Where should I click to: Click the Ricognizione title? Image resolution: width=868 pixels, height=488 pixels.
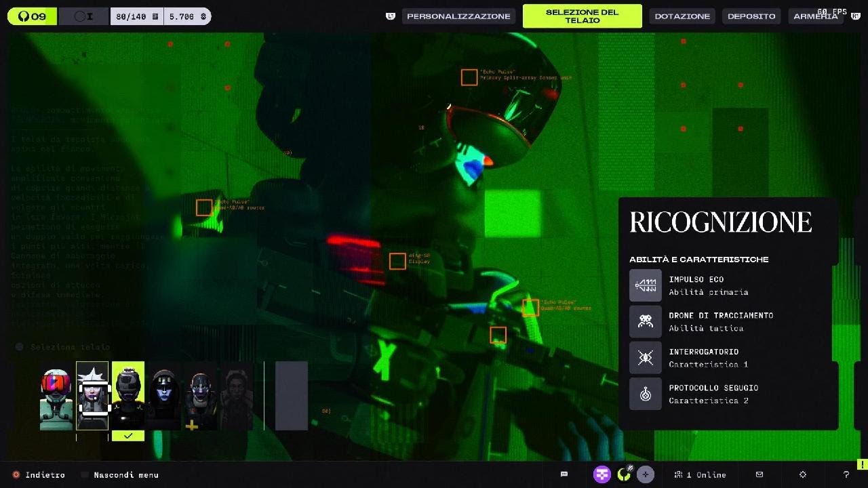720,222
